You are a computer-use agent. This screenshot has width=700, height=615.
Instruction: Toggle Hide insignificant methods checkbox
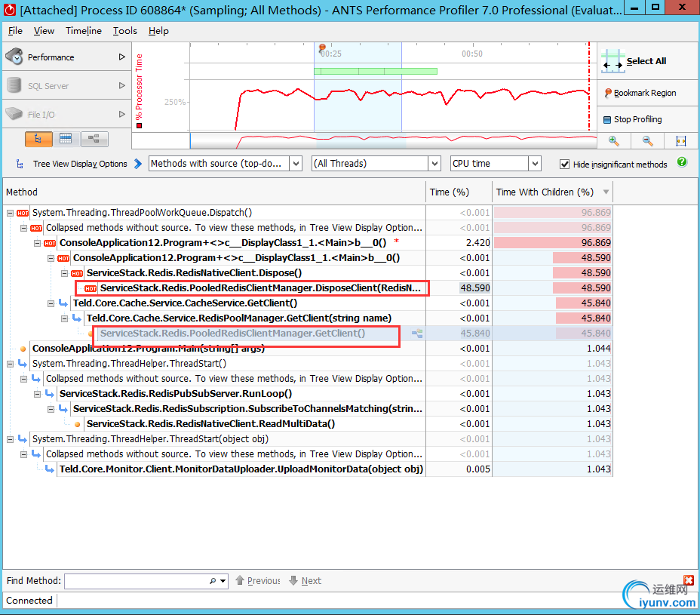tap(564, 165)
